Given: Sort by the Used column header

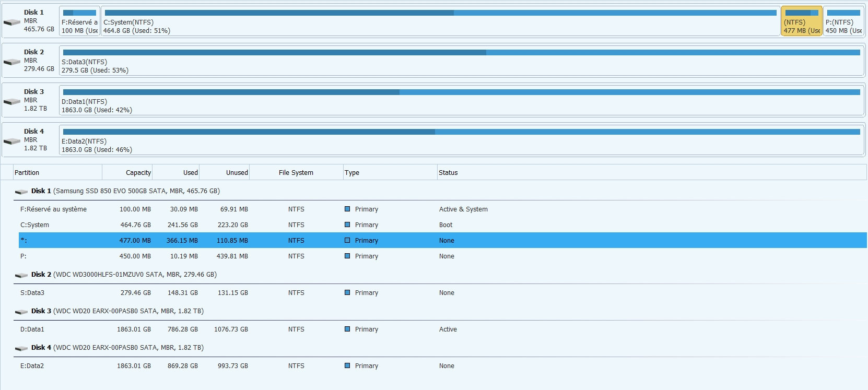Looking at the screenshot, I should (x=176, y=172).
